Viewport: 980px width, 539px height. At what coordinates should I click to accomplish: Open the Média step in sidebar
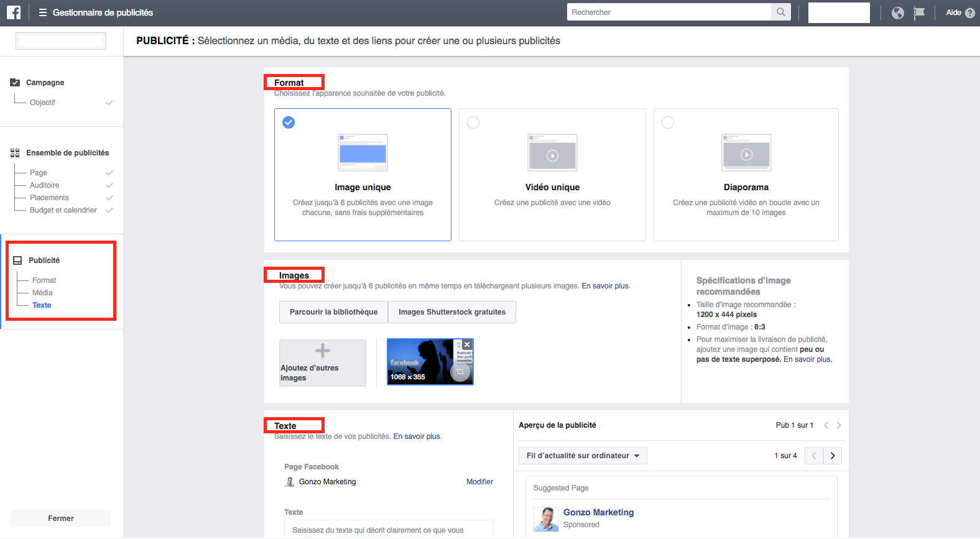[42, 293]
